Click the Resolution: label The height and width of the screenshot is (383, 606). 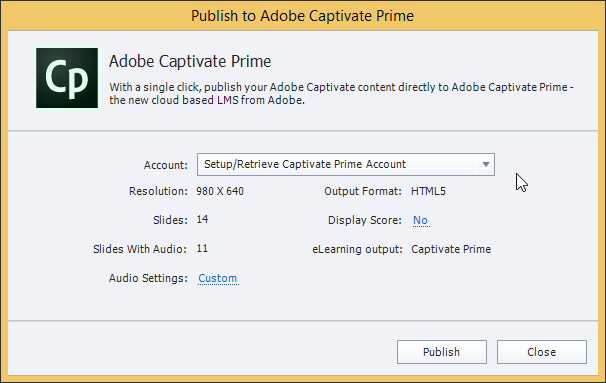tap(158, 191)
